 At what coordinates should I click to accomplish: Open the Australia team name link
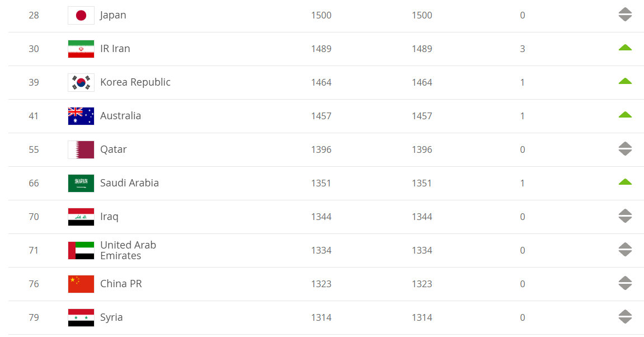pyautogui.click(x=120, y=116)
